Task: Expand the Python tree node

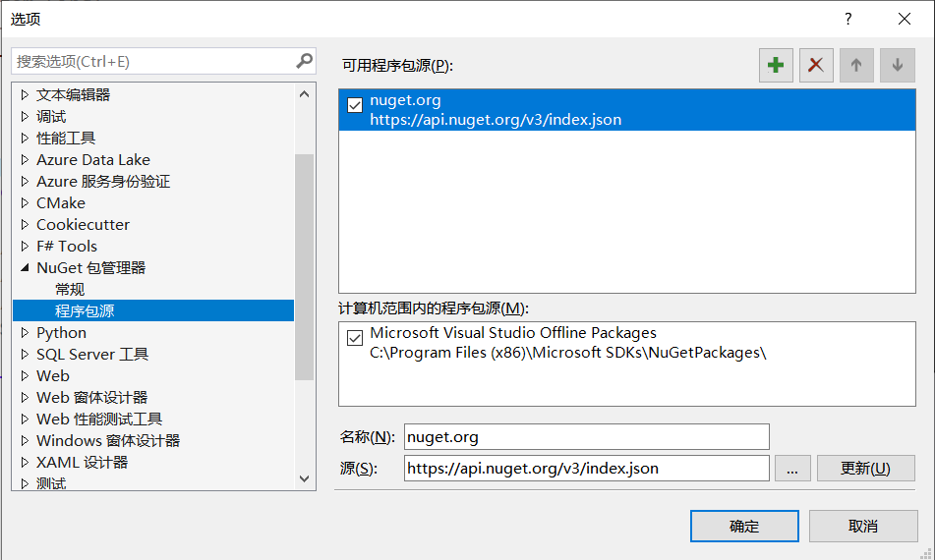Action: click(x=25, y=332)
